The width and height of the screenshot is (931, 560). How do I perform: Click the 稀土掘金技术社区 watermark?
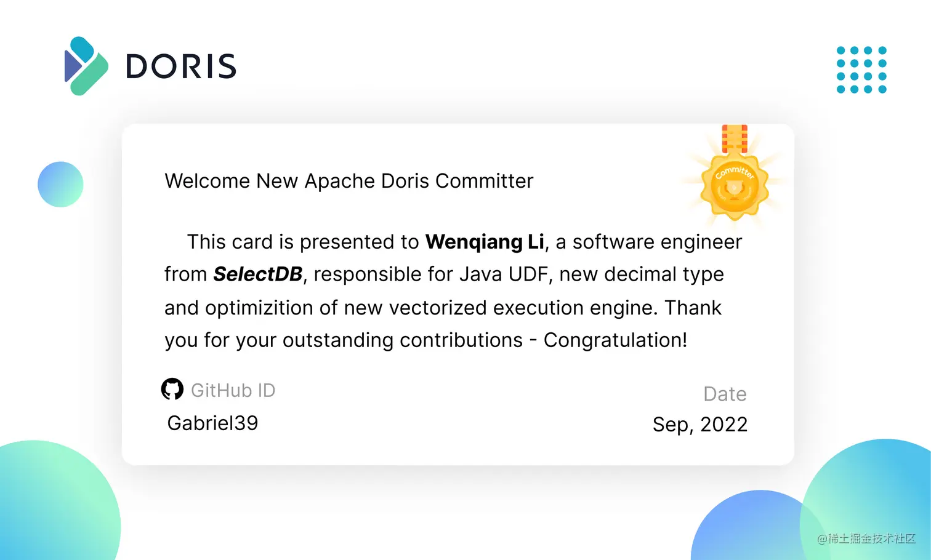(x=866, y=539)
